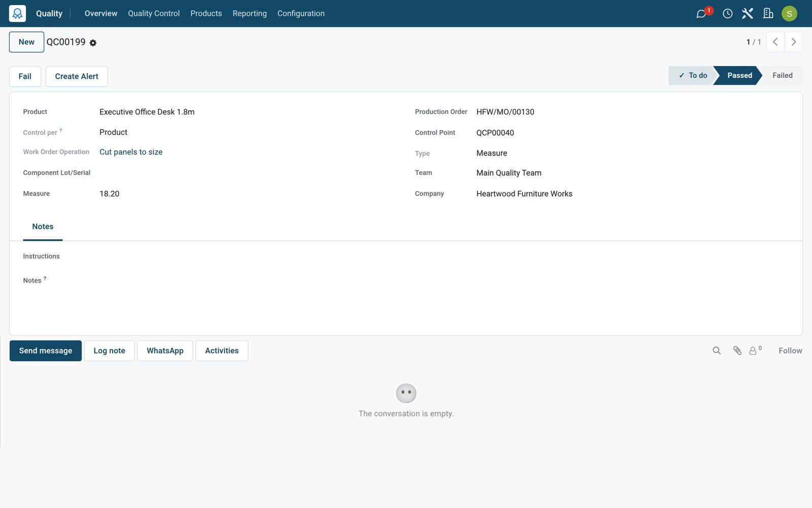Click the Heartwood Furniture Works company
Viewport: 812px width, 508px height.
[524, 194]
